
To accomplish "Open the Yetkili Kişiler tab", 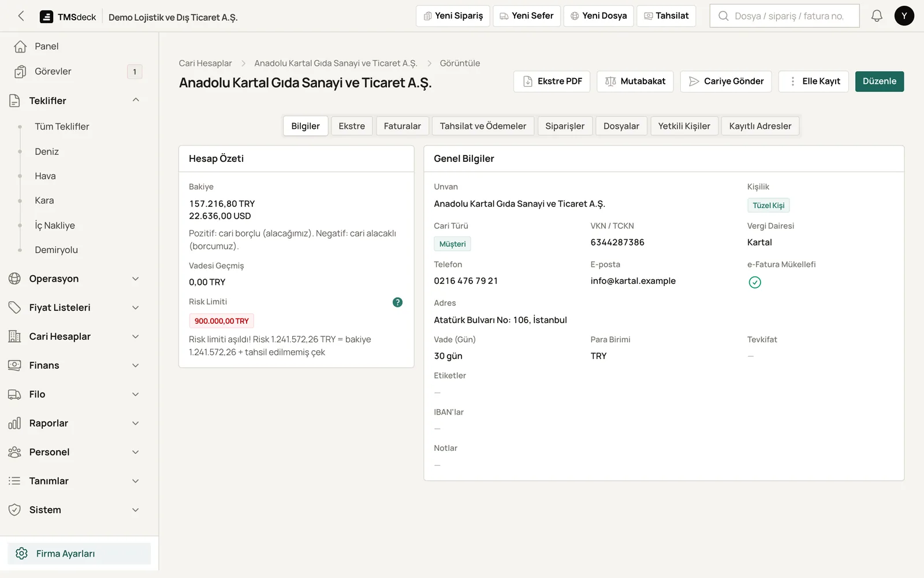I will (684, 126).
